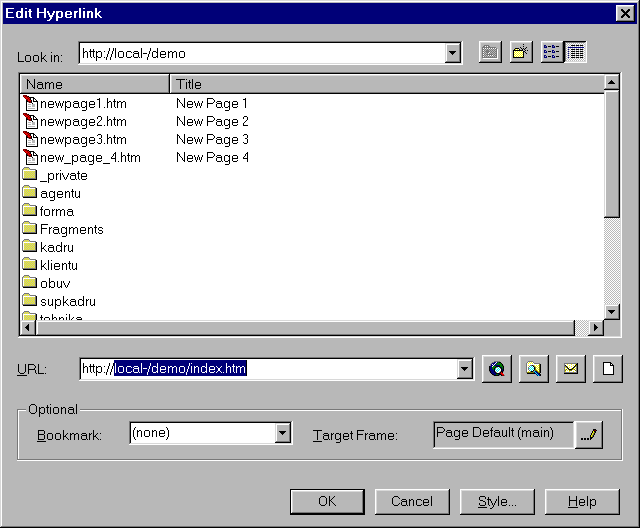Viewport: 640px width, 528px height.
Task: Click the Fragments folder icon
Action: 29,228
